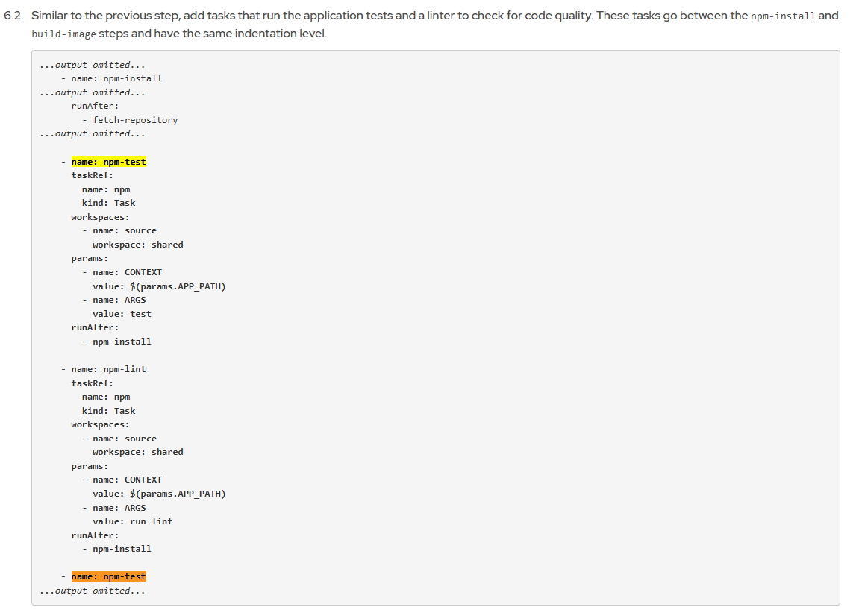Click the "value: test" line

pyautogui.click(x=122, y=314)
